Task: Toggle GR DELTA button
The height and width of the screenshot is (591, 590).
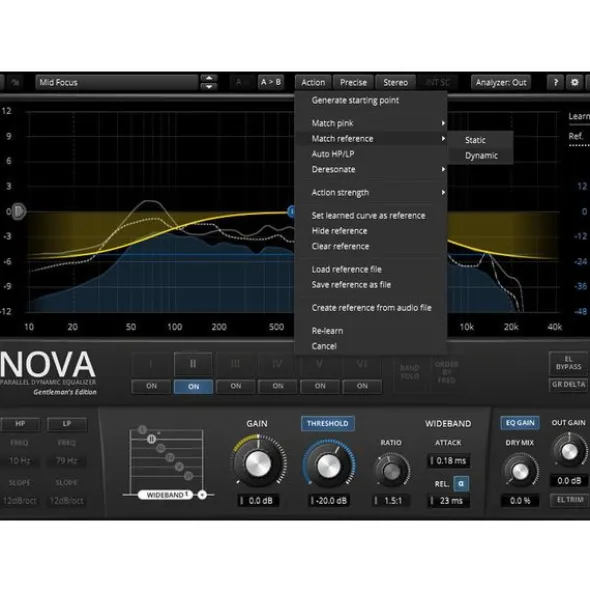Action: (x=568, y=384)
